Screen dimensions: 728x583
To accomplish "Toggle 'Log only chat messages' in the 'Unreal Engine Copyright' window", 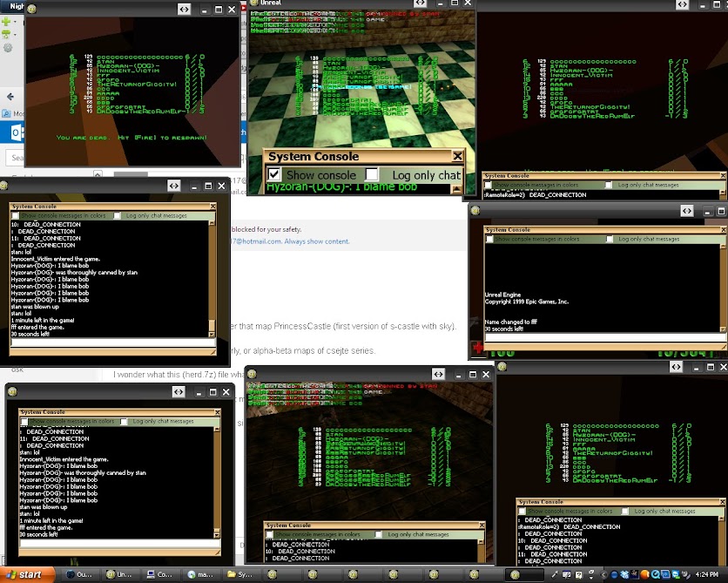I will tap(610, 239).
